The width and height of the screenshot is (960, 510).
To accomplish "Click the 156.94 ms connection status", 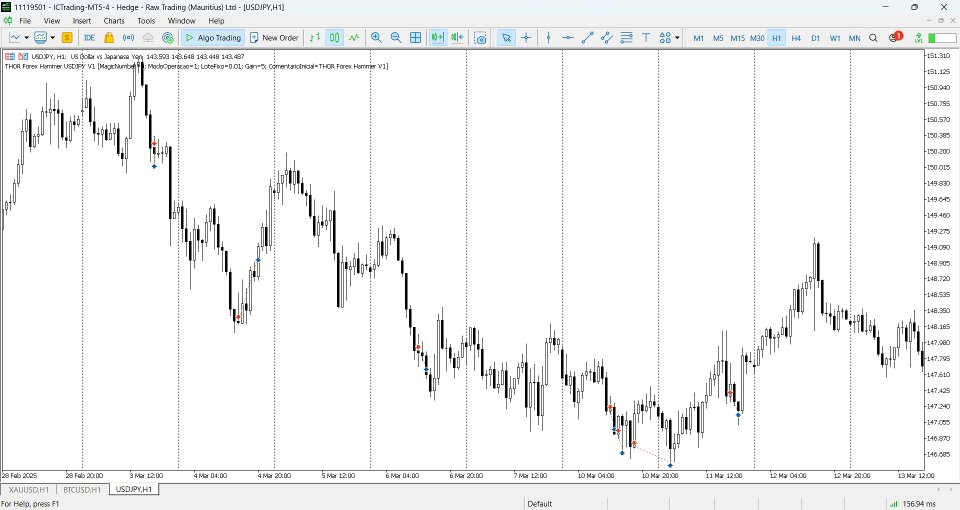I will [918, 504].
